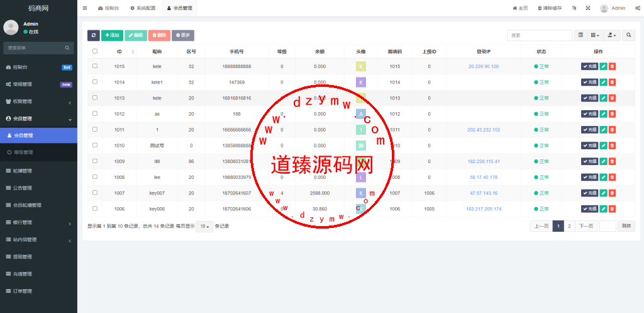Click the magnifier advanced search button
The width and height of the screenshot is (644, 313).
tap(628, 35)
